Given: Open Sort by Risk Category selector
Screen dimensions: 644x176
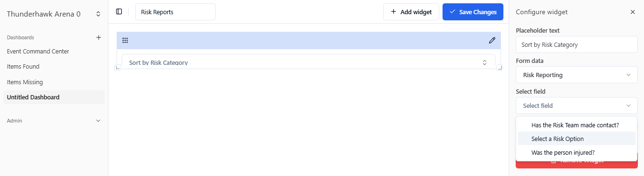Looking at the screenshot, I should tap(309, 62).
